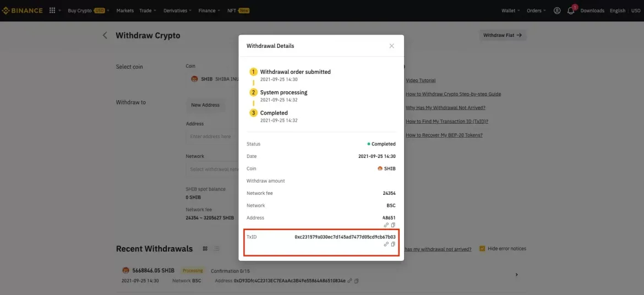This screenshot has width=644, height=295.
Task: Click the TxID hash text
Action: (345, 237)
